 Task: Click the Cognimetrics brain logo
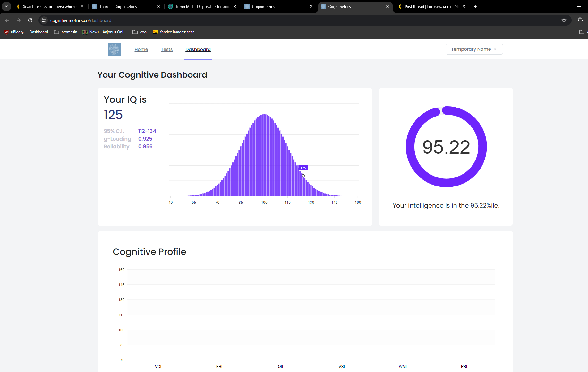click(x=114, y=49)
